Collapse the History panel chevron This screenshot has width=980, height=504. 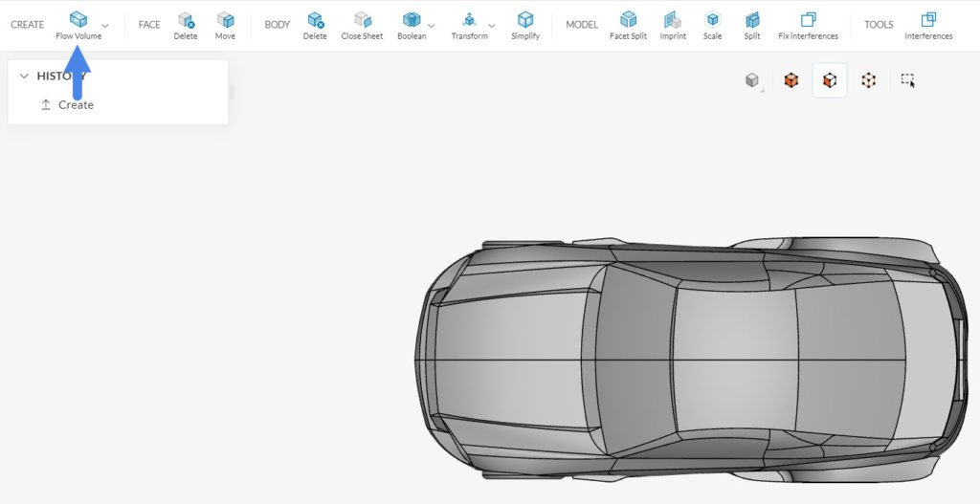click(24, 77)
